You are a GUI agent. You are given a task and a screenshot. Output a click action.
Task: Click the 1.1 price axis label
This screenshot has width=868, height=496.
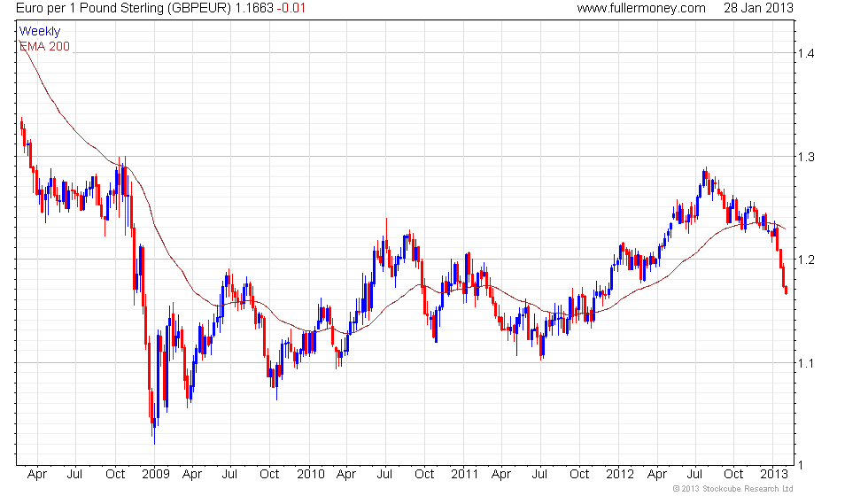pos(805,362)
